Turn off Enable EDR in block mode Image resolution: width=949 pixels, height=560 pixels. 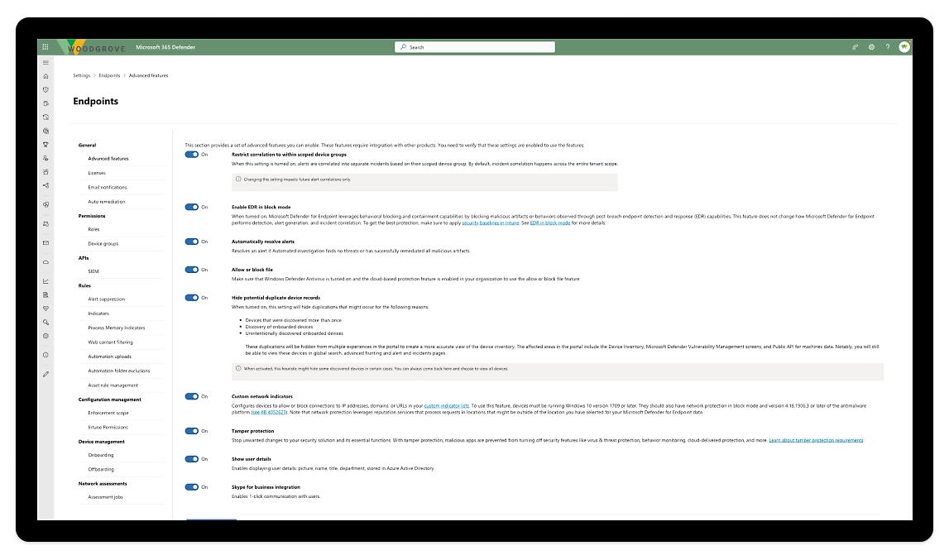tap(192, 207)
